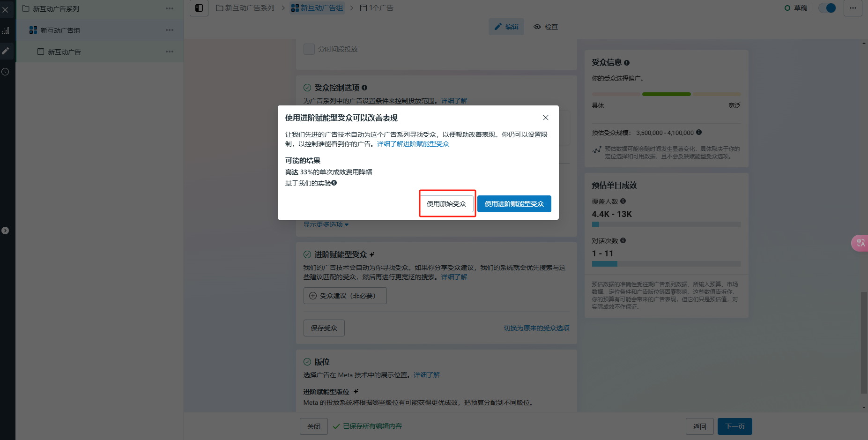Choose 使用进阶赋能型受众 in the dialog

click(x=514, y=204)
